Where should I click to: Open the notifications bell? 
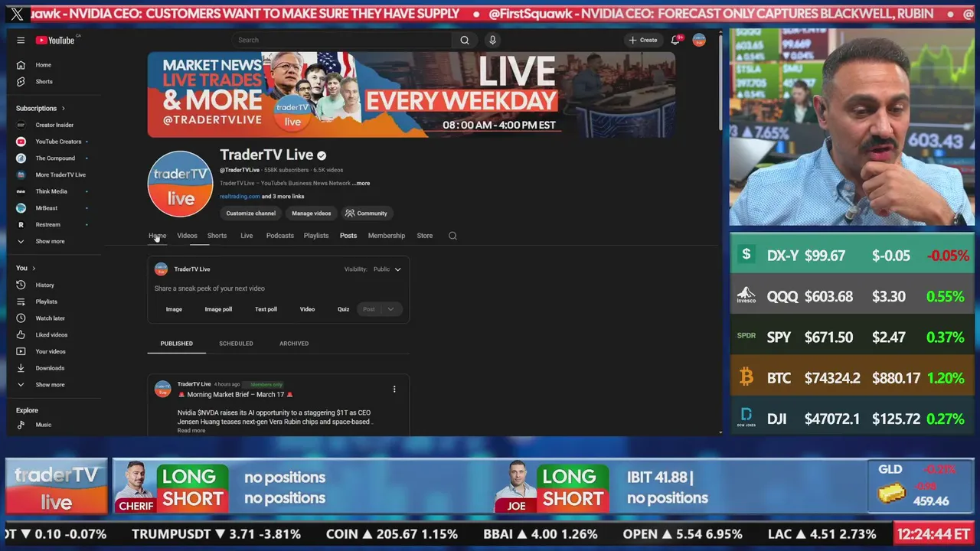[675, 40]
